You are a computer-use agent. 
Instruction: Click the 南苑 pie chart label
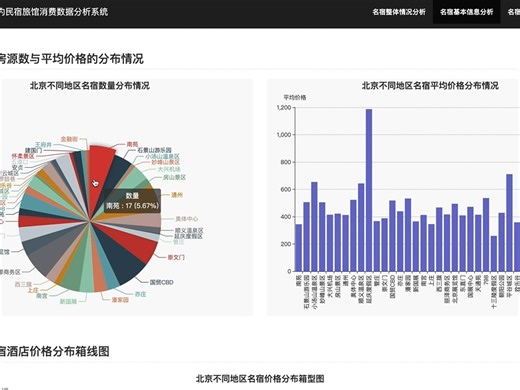(132, 144)
